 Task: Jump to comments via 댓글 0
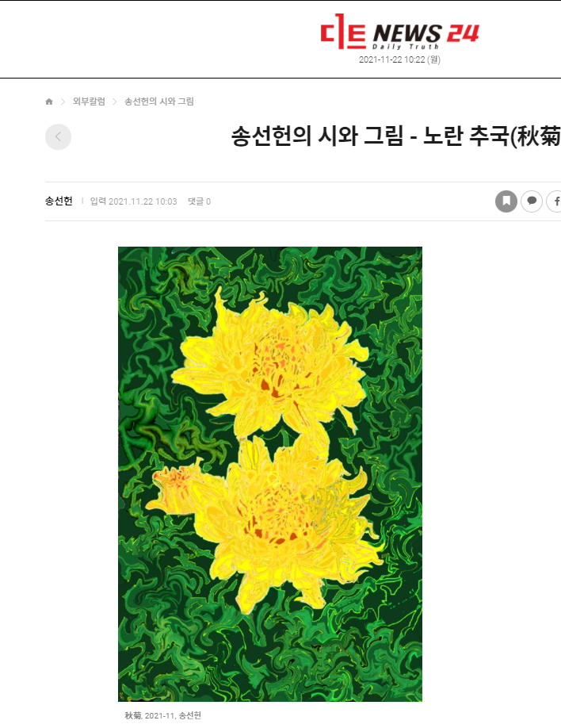(199, 201)
